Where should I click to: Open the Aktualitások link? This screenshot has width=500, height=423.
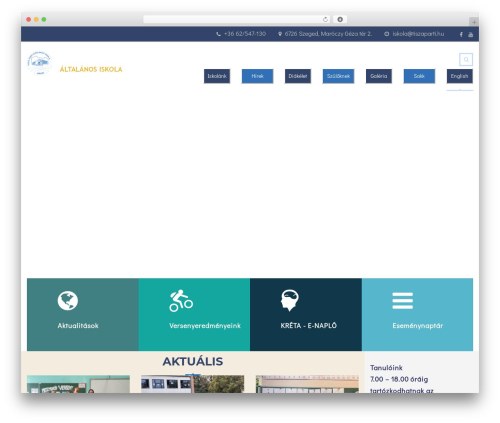point(78,326)
